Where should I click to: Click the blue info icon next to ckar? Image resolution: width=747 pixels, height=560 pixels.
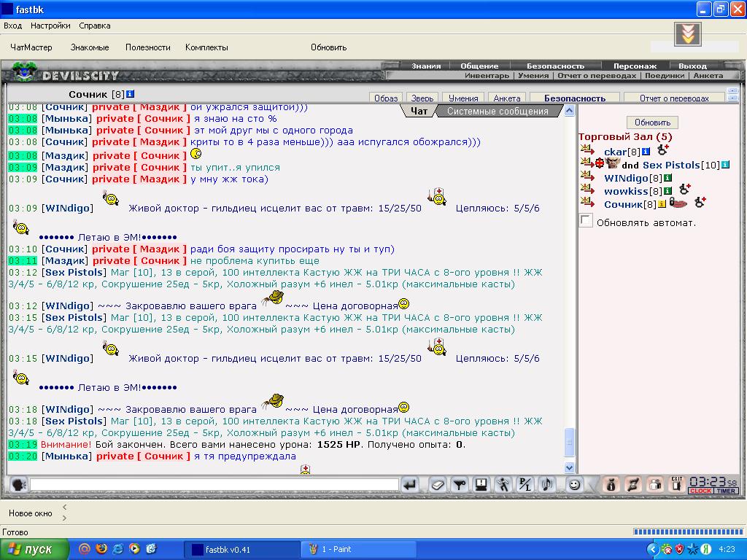click(x=646, y=152)
